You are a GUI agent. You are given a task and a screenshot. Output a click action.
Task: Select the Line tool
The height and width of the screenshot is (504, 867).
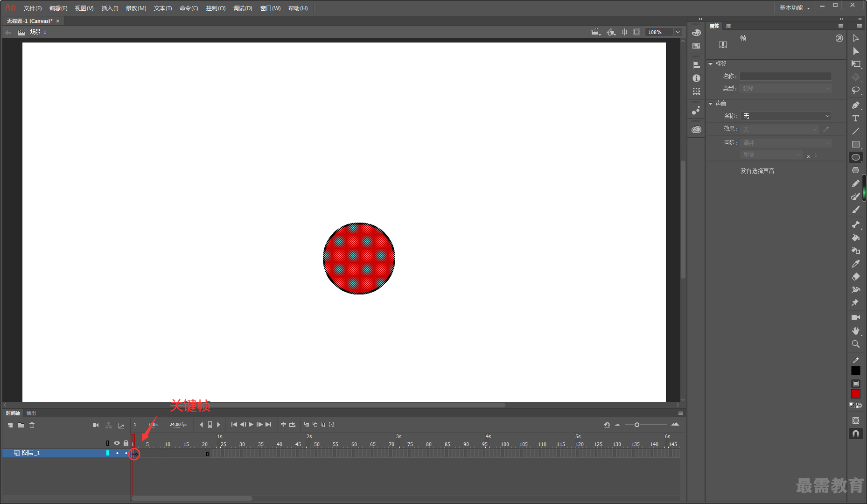click(856, 131)
